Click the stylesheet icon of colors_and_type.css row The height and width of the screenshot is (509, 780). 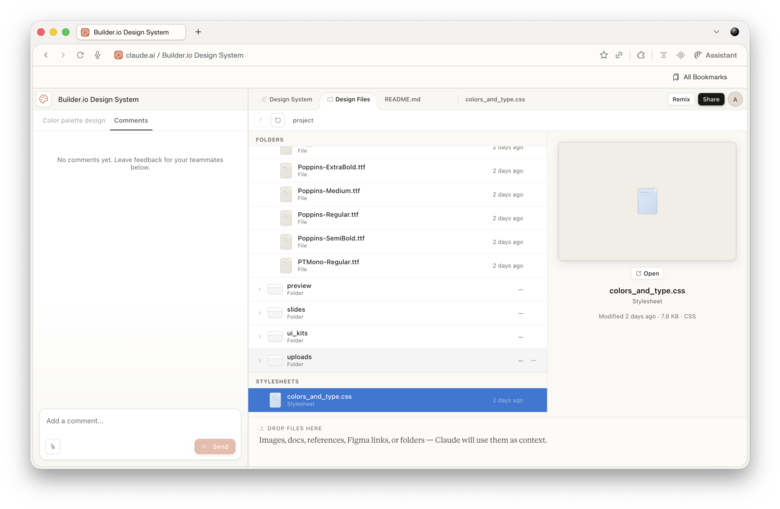(275, 400)
